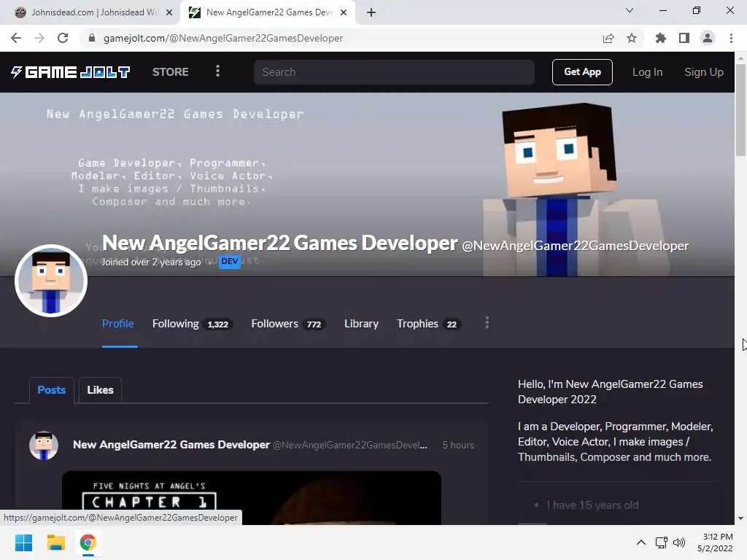Open the Chrome extensions puzzle icon
Image resolution: width=747 pixels, height=560 pixels.
(x=661, y=38)
